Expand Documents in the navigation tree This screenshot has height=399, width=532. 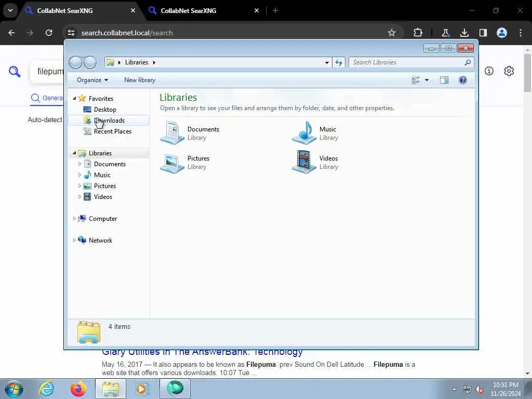[79, 164]
